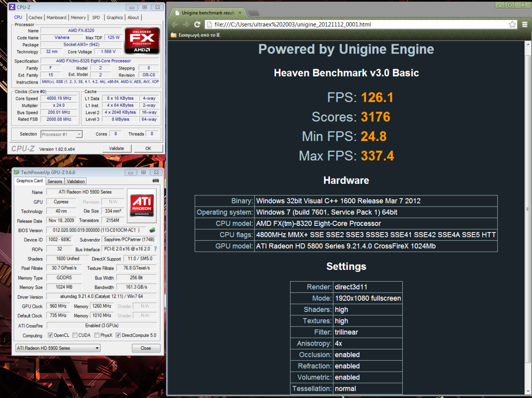Open a new Chrome tab
The height and width of the screenshot is (398, 532).
253,13
